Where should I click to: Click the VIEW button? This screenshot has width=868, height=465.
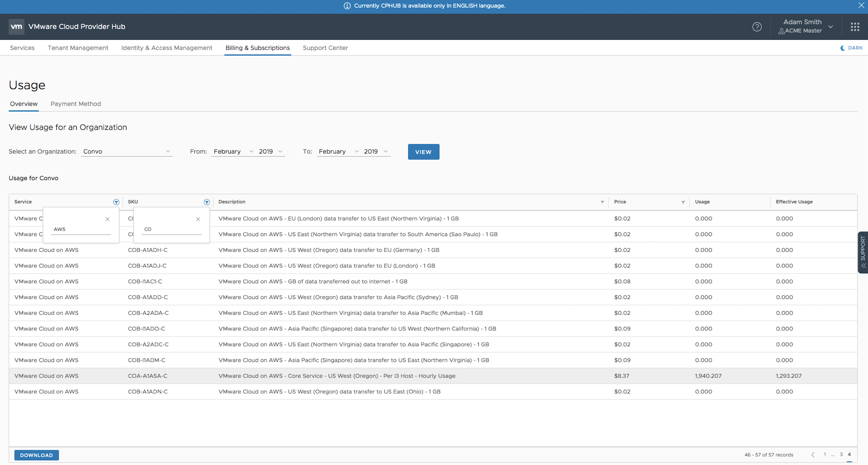pos(423,152)
